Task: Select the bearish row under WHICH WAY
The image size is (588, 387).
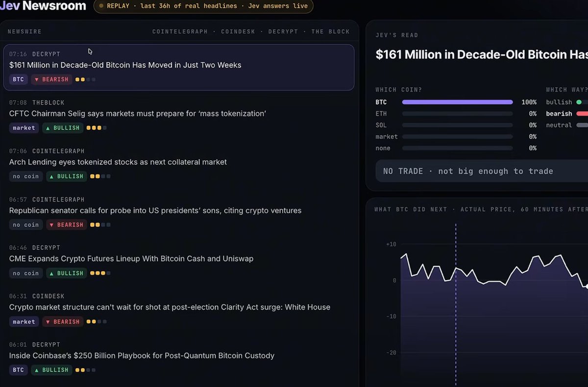Action: click(567, 114)
